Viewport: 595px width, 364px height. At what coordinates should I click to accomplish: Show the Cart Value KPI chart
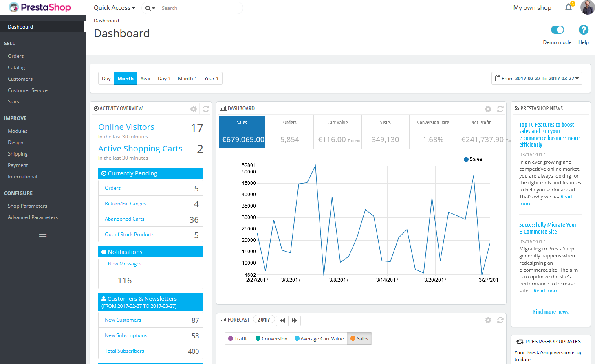337,132
